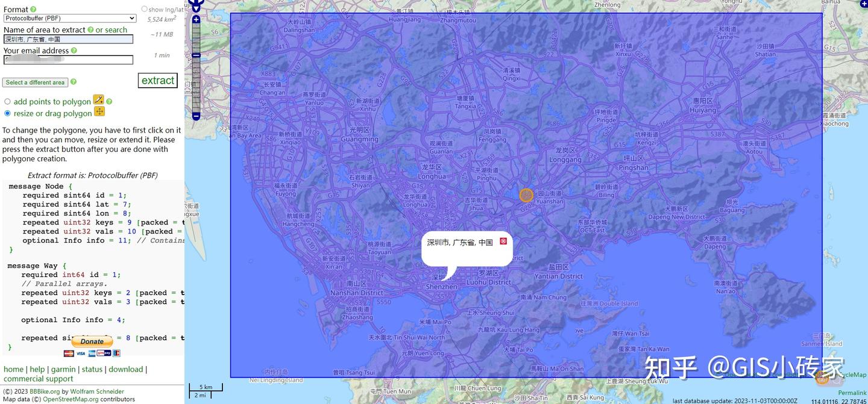Image resolution: width=868 pixels, height=404 pixels.
Task: Zoom in with the map plus button
Action: click(x=196, y=19)
